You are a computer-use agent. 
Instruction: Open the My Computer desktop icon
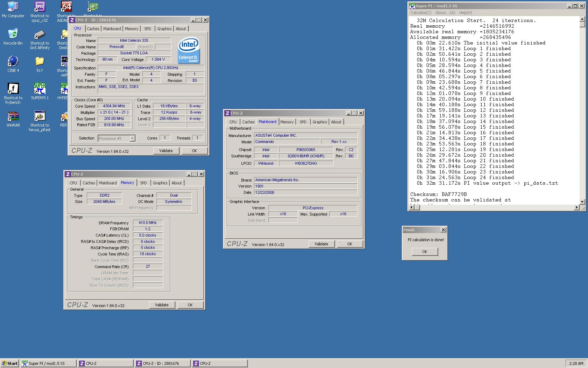click(x=13, y=9)
